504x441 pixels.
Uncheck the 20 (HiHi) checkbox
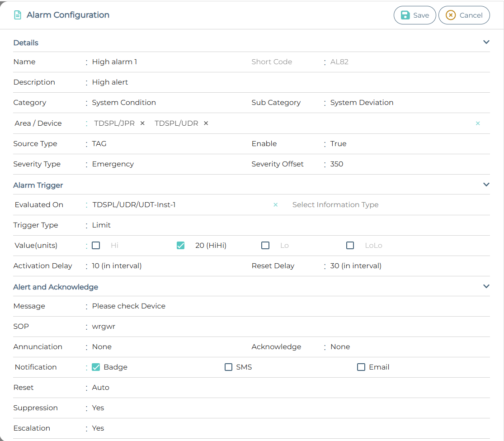(x=180, y=246)
